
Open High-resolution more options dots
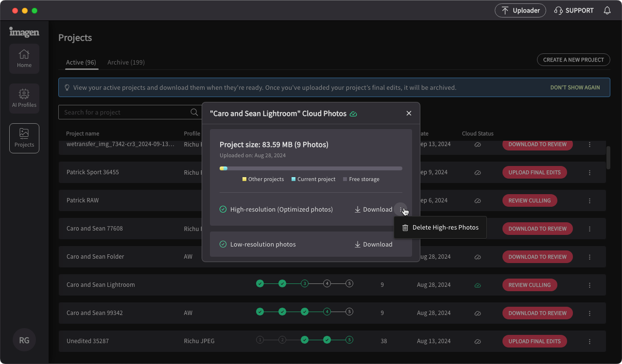[x=401, y=210]
